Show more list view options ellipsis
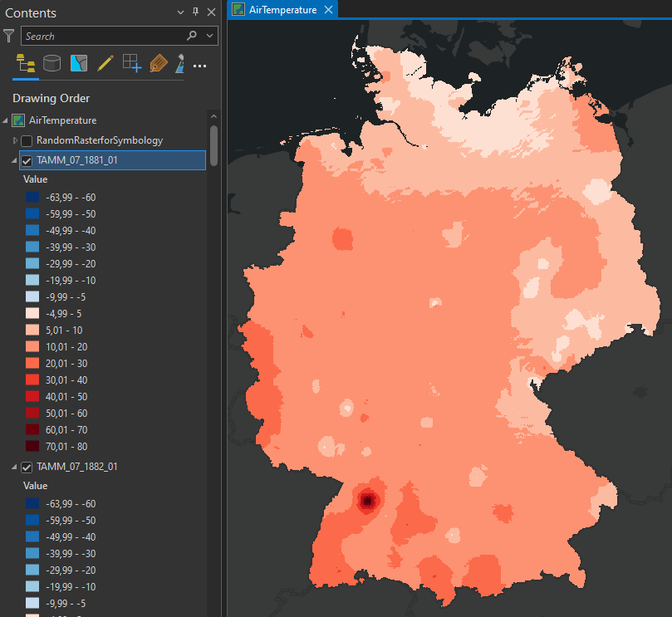This screenshot has width=672, height=617. click(x=199, y=65)
